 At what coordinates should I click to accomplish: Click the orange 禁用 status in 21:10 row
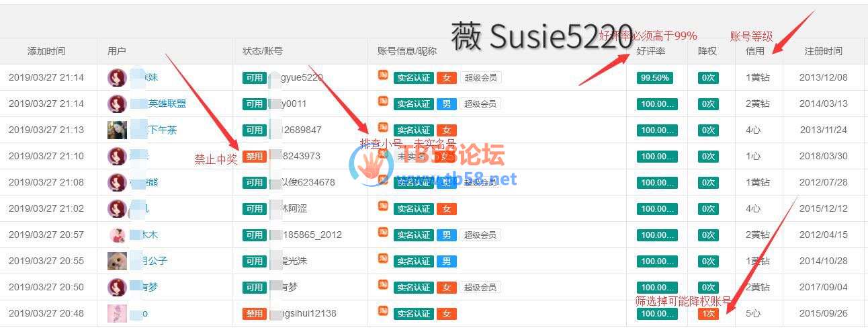254,156
